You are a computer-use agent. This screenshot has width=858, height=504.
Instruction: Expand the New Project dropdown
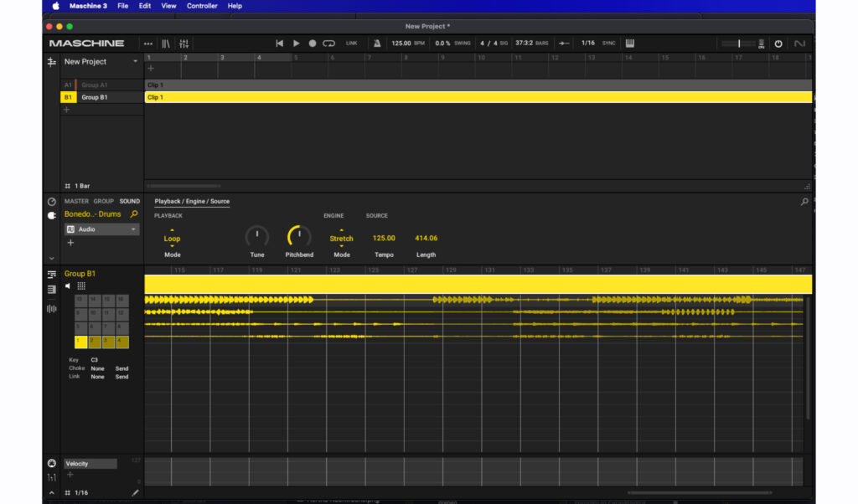tap(135, 62)
